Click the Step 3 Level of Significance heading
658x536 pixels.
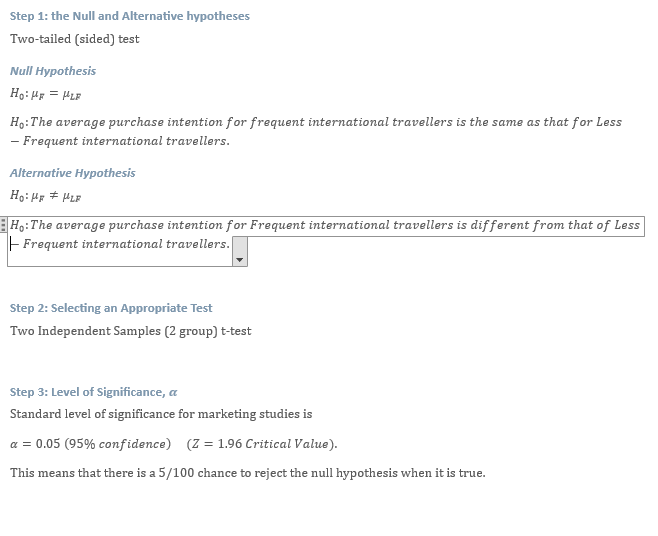point(94,392)
